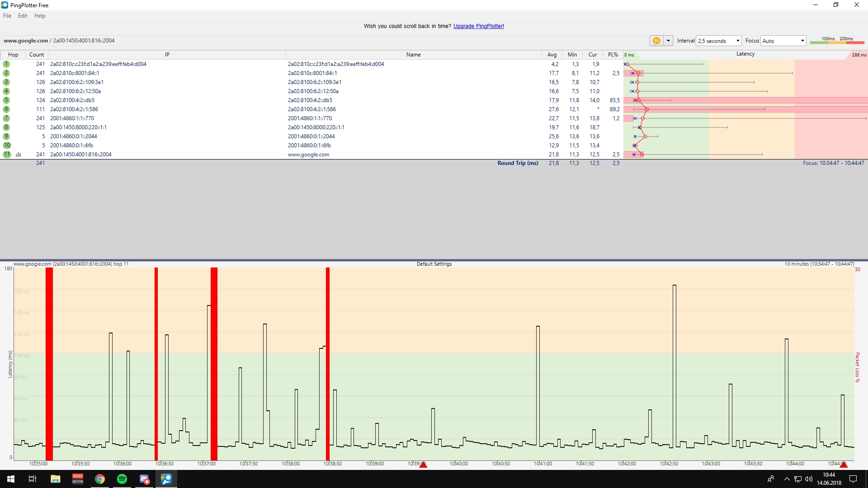This screenshot has height=488, width=868.
Task: Pause tracing with the orange pause button
Action: pos(656,41)
